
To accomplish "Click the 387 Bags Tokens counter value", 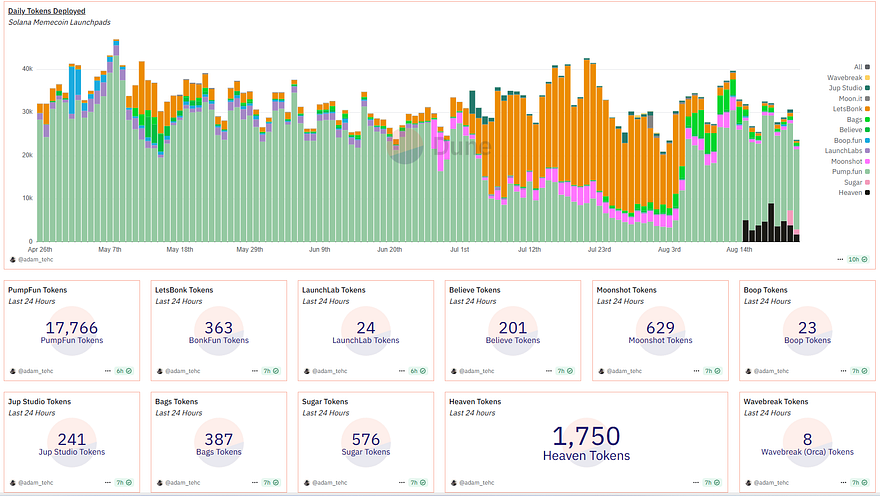I will 218,439.
